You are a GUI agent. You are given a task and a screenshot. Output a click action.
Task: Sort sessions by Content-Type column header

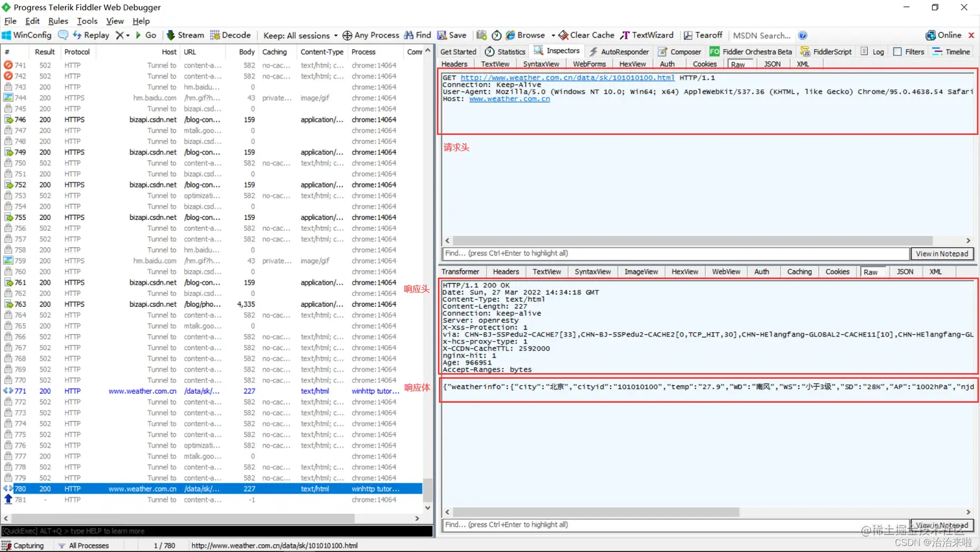322,52
